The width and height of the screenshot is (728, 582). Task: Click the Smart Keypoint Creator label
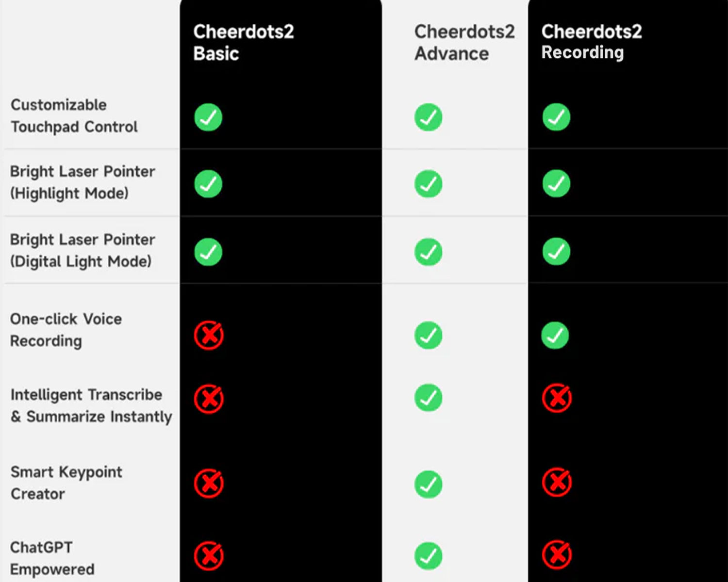[x=66, y=483]
